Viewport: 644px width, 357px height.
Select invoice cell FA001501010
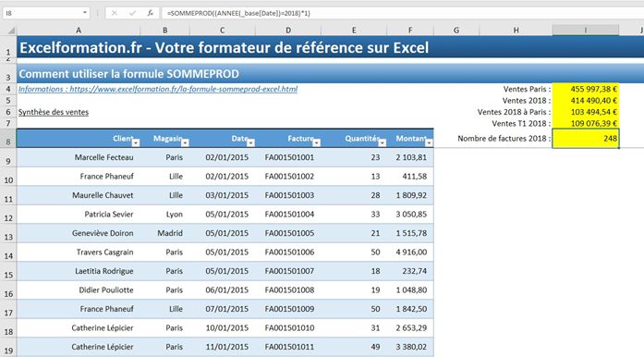tap(288, 327)
